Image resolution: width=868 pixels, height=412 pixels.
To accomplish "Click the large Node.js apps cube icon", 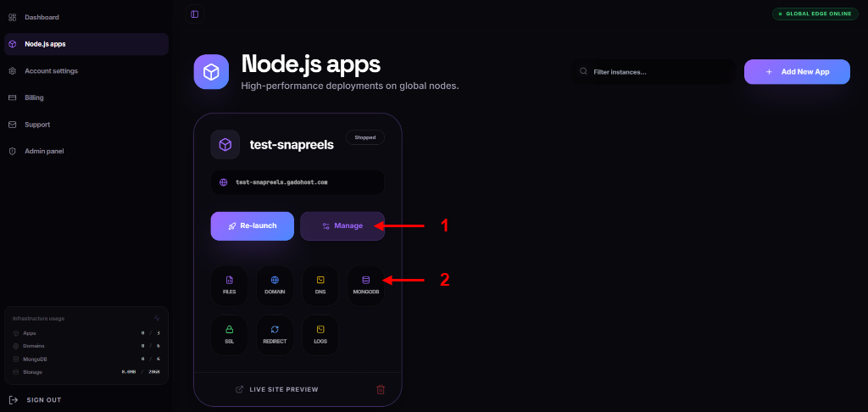I will coord(211,71).
